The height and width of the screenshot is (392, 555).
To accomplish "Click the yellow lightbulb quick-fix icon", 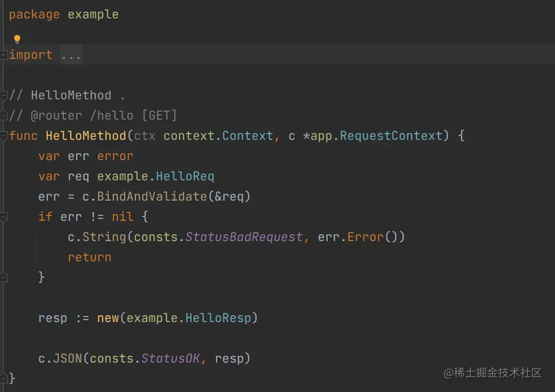I will tap(17, 39).
